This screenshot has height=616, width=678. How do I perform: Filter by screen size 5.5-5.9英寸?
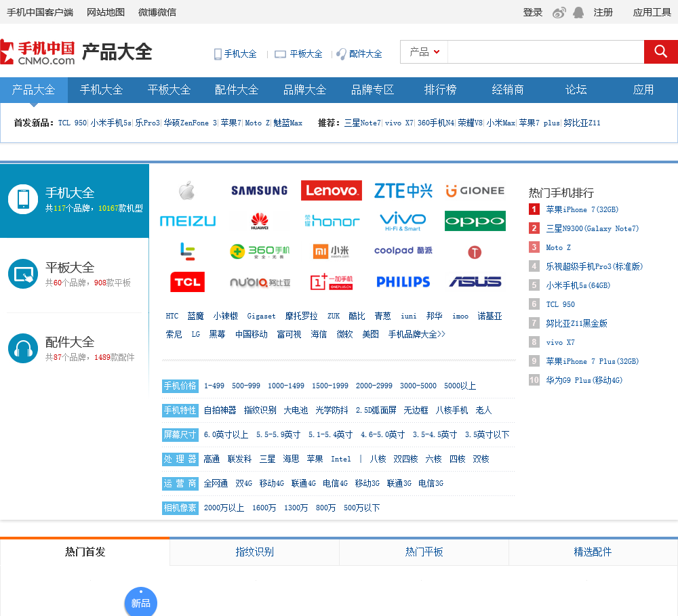coord(278,434)
